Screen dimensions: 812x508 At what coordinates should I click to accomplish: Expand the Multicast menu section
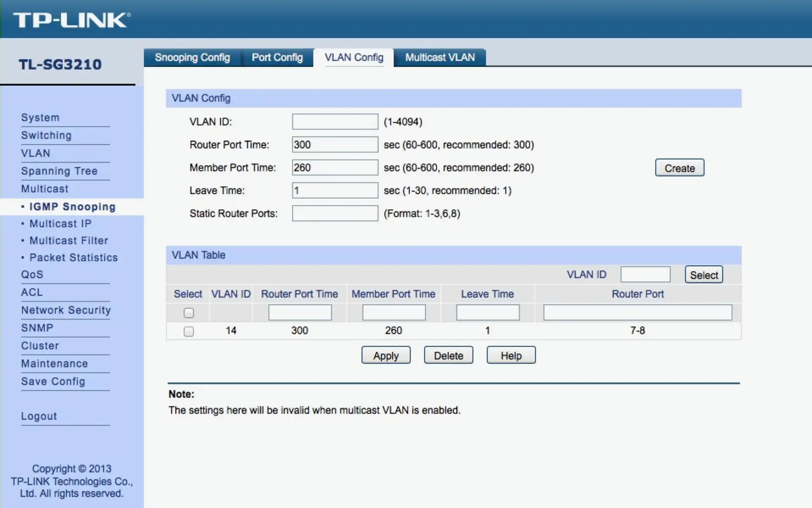point(44,189)
